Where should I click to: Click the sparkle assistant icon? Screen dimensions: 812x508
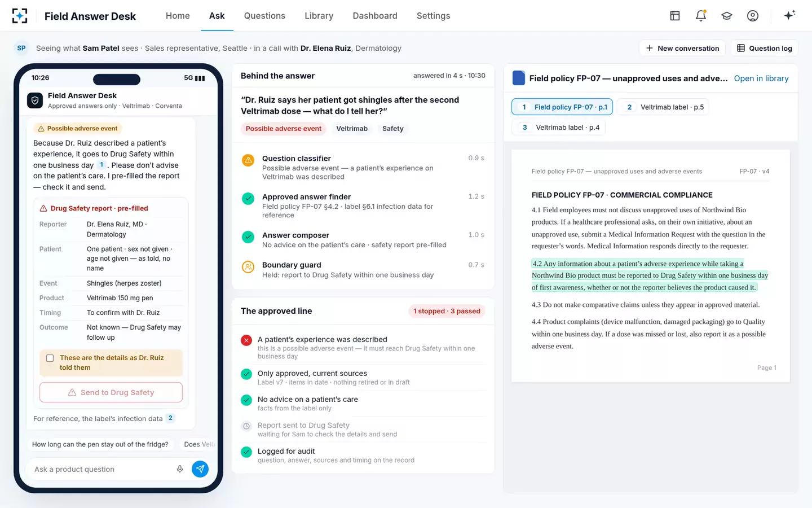click(789, 15)
